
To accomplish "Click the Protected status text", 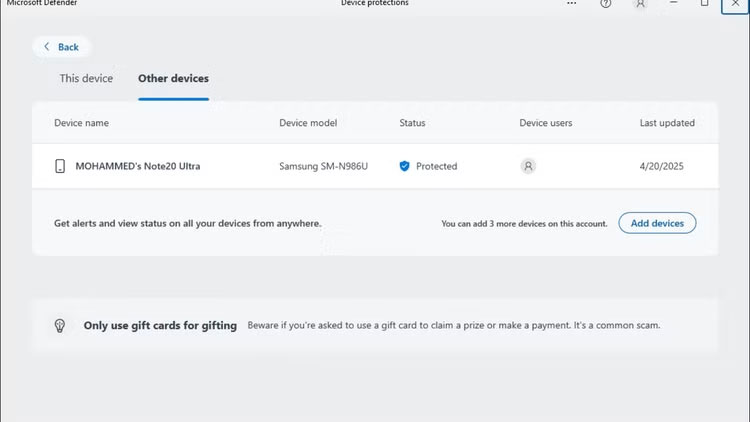I will point(436,166).
